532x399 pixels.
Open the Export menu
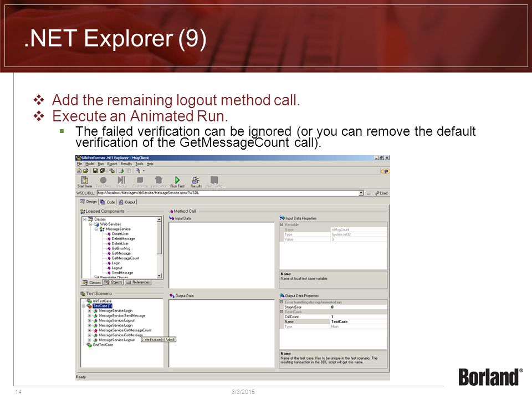112,163
